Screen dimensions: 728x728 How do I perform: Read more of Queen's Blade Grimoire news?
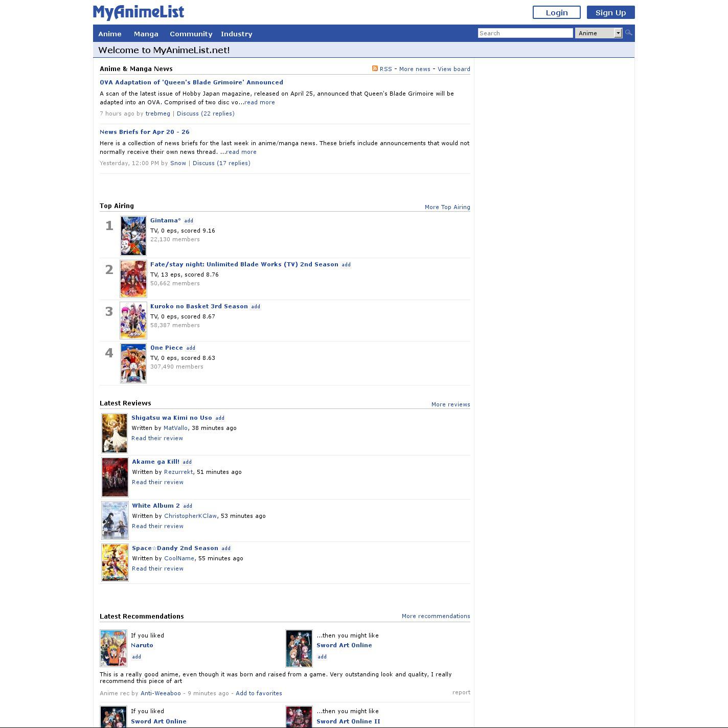pyautogui.click(x=260, y=102)
